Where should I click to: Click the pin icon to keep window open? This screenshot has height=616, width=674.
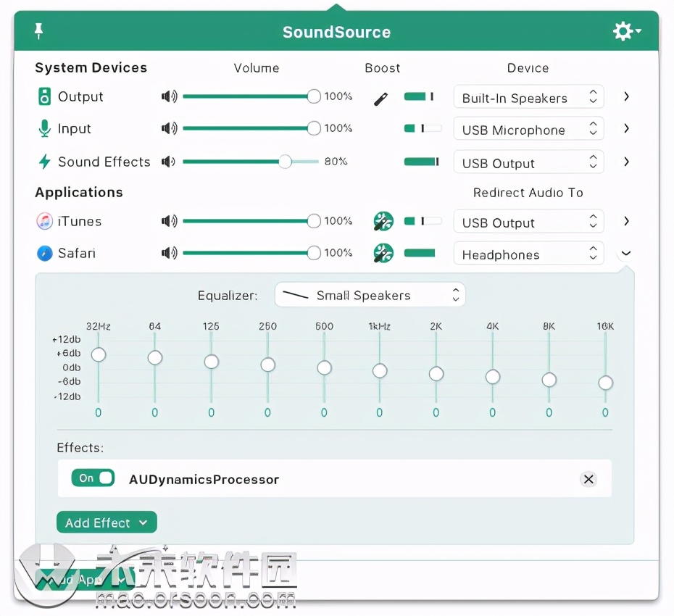click(x=38, y=31)
